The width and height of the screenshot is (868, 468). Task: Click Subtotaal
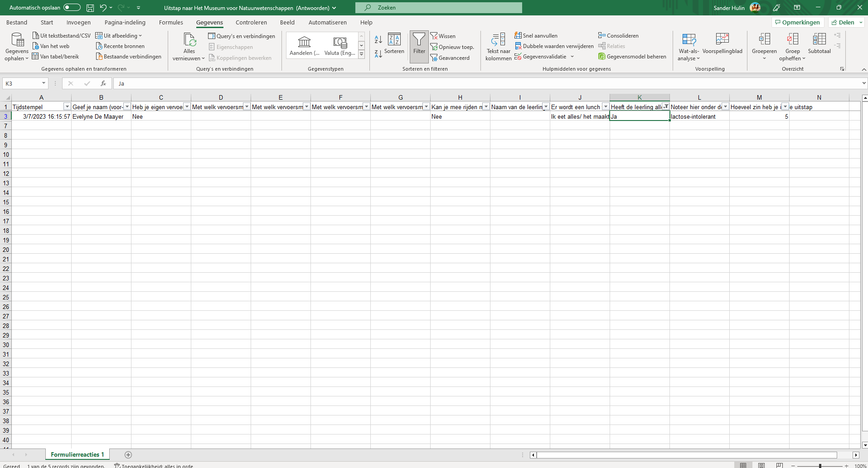820,43
